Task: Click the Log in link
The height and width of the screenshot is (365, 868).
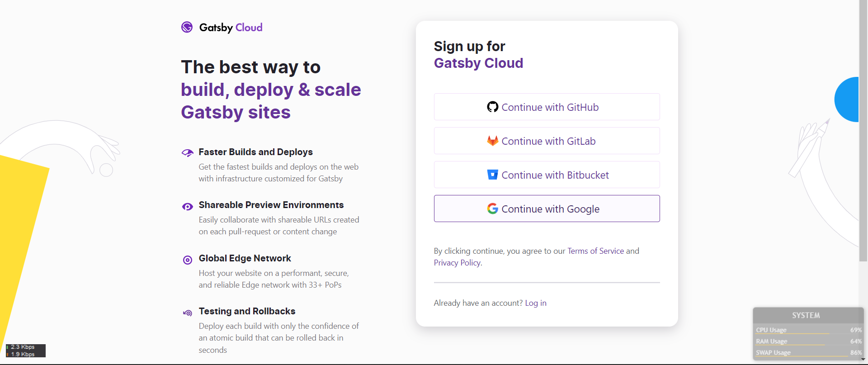Action: click(x=536, y=303)
